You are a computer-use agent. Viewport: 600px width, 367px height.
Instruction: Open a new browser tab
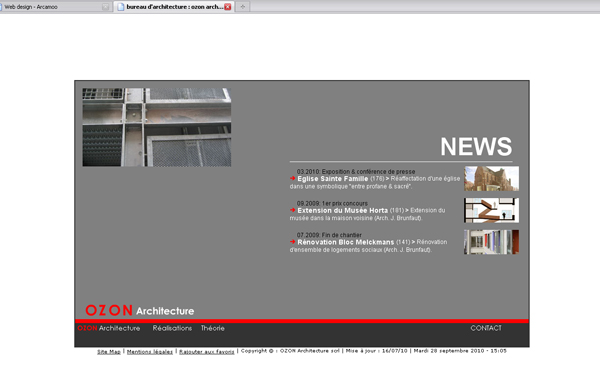point(243,7)
